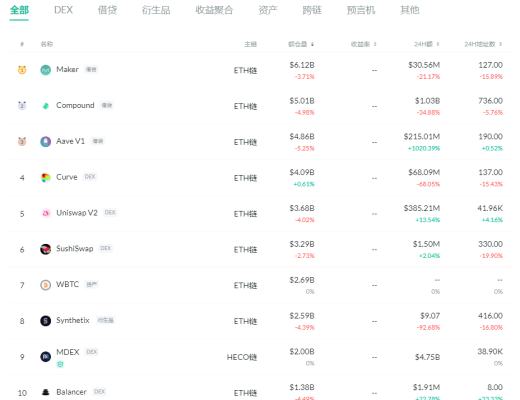Click the silver rank medal beside Compound

tap(22, 106)
